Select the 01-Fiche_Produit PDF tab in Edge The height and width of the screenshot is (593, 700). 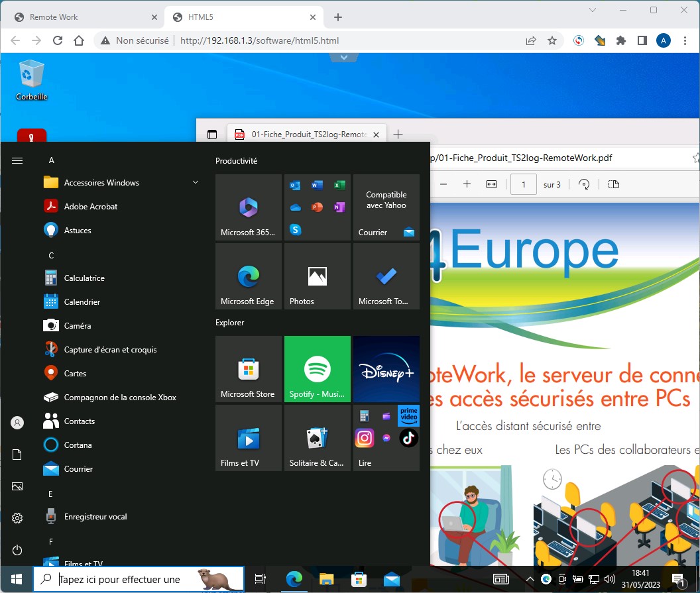307,135
